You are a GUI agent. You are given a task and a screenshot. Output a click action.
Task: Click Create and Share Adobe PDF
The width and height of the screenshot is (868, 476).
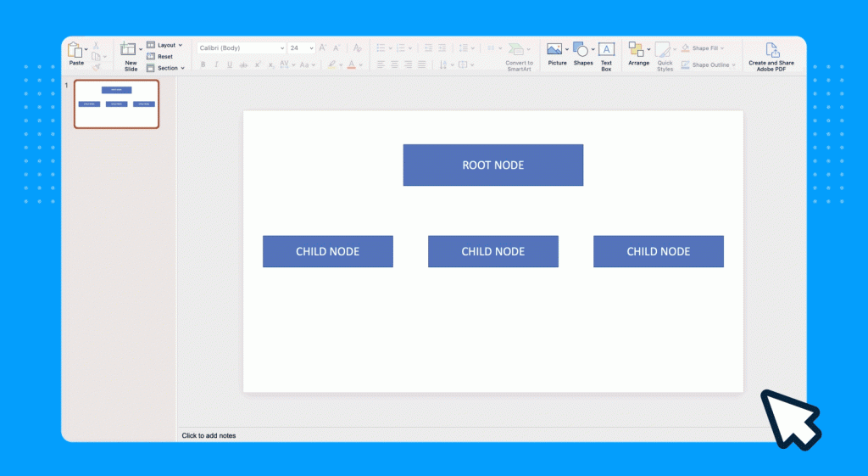tap(771, 53)
